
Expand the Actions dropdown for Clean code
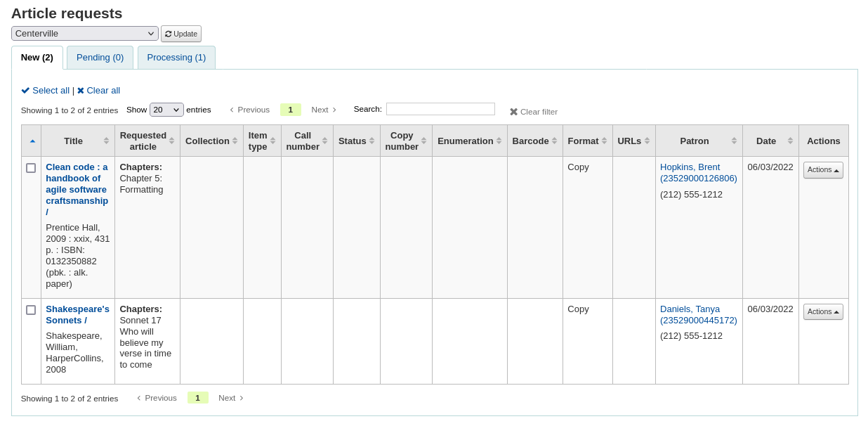[822, 169]
